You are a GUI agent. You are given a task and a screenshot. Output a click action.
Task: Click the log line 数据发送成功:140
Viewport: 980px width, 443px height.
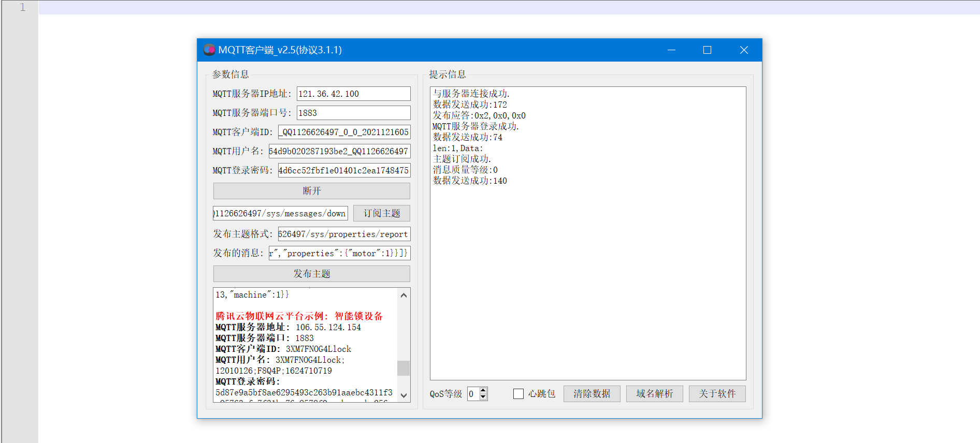coord(470,181)
